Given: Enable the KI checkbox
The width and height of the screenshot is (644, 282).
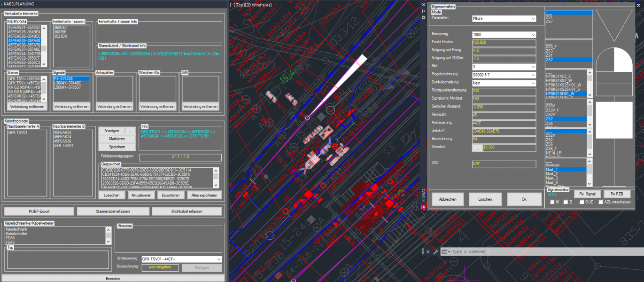Looking at the screenshot, I should tap(552, 202).
